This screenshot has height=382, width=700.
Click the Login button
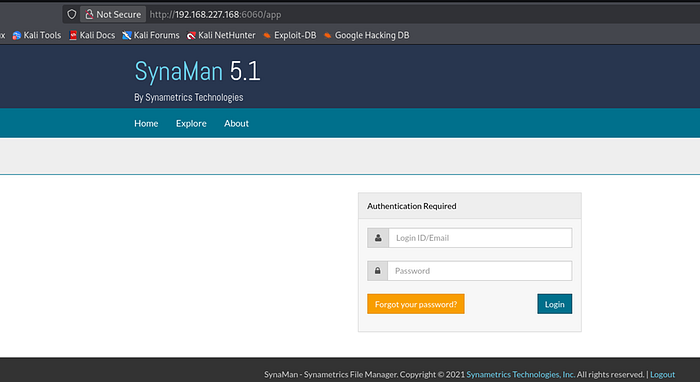(x=554, y=304)
